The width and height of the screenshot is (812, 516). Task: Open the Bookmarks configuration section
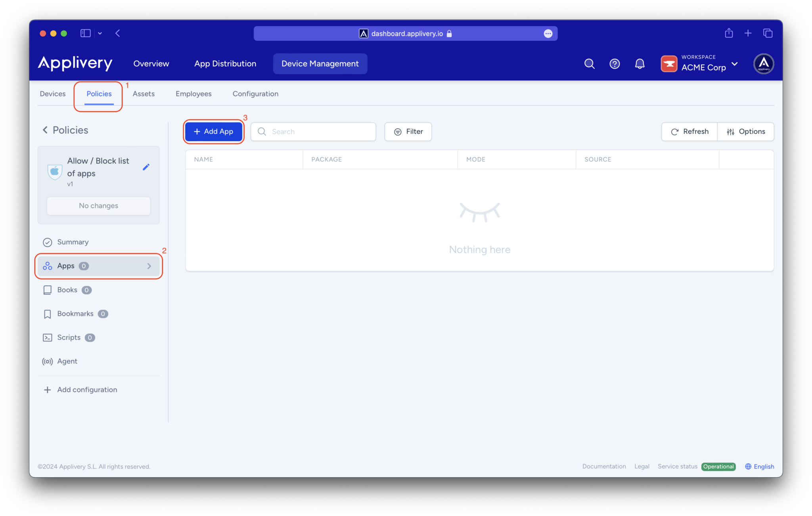(75, 313)
